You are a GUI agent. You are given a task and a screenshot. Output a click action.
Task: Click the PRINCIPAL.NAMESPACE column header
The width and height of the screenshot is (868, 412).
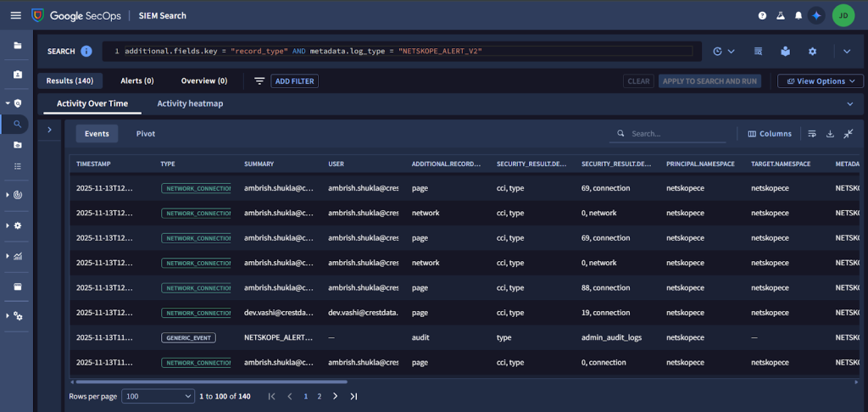point(700,164)
